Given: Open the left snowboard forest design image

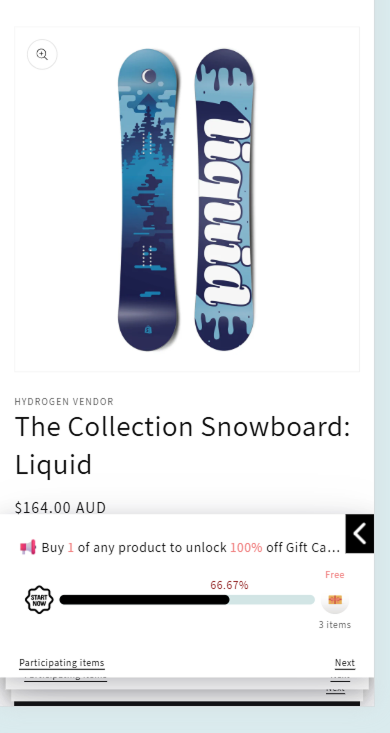Looking at the screenshot, I should coord(148,200).
